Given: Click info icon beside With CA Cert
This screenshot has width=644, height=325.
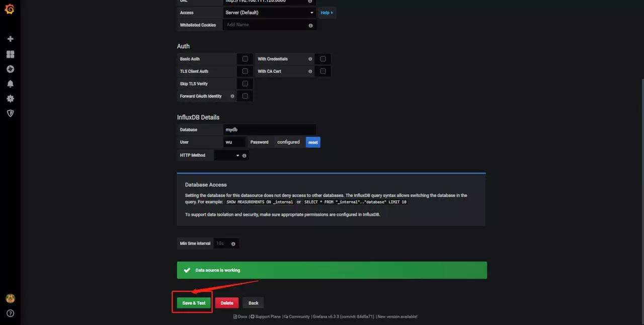Looking at the screenshot, I should tap(310, 71).
